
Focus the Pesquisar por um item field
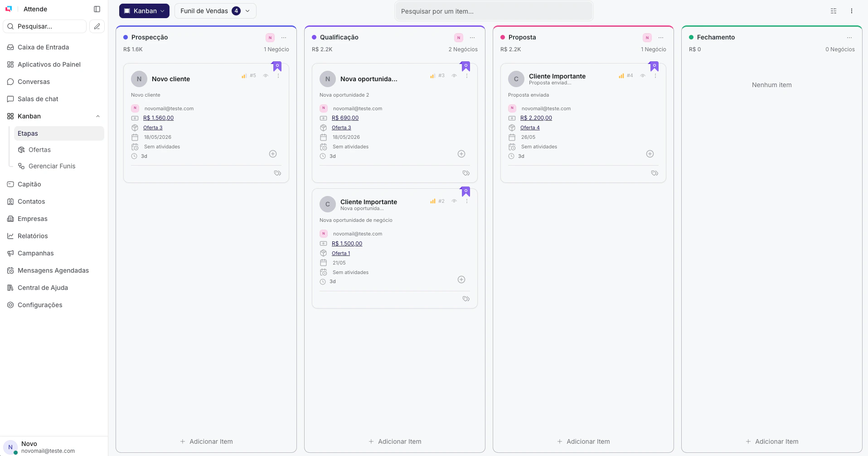[494, 11]
